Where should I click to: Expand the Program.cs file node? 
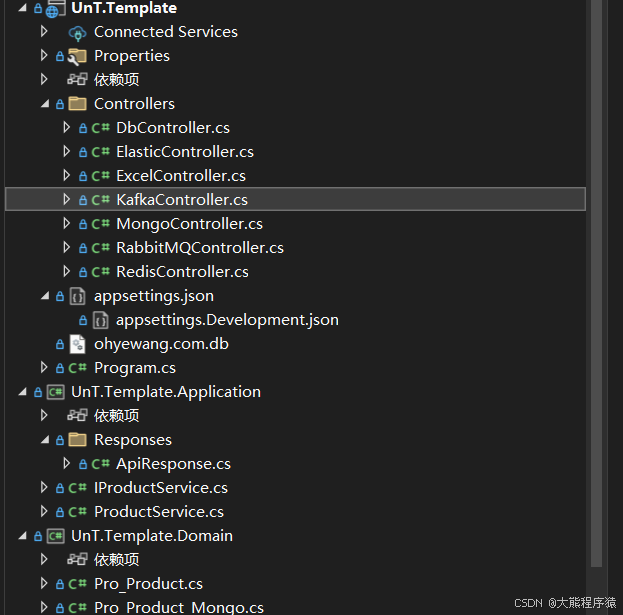pyautogui.click(x=44, y=367)
